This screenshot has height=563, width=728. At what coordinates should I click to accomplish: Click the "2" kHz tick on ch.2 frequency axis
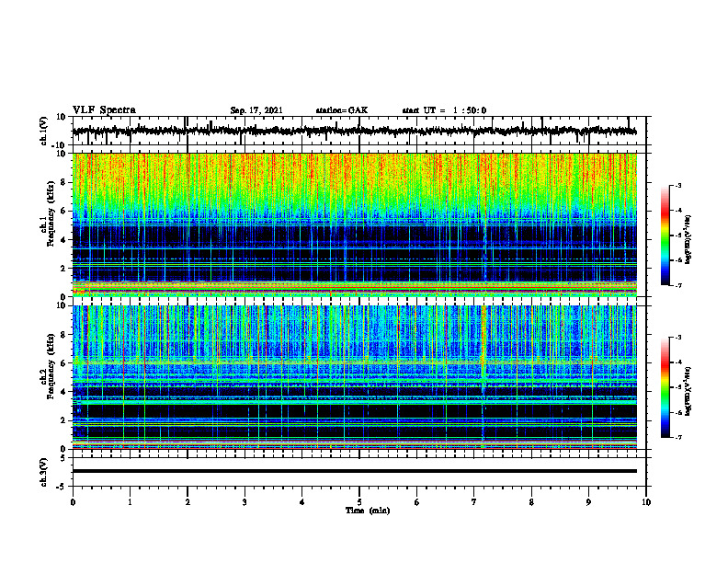pos(63,420)
